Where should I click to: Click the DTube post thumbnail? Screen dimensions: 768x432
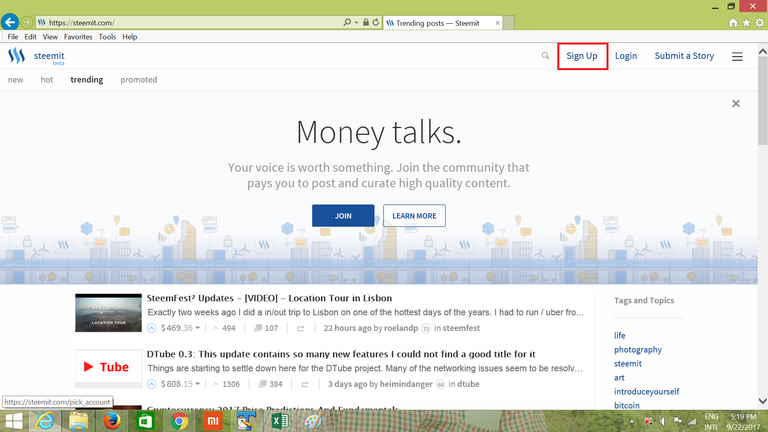click(x=108, y=369)
